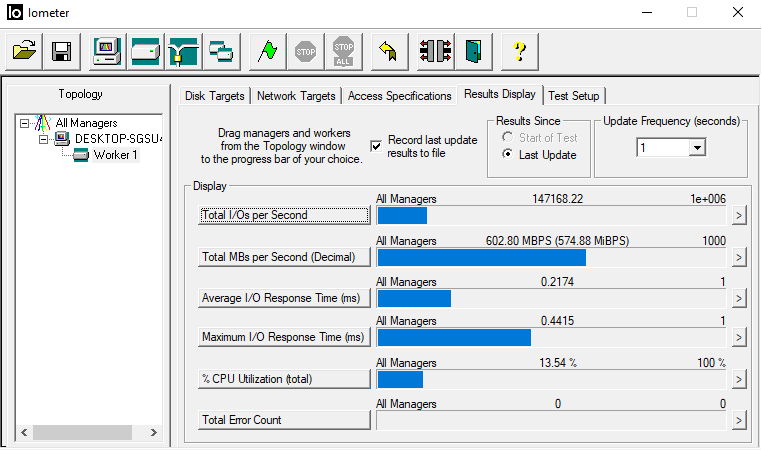
Task: Expand the Total Error Count row arrow
Action: click(x=739, y=420)
